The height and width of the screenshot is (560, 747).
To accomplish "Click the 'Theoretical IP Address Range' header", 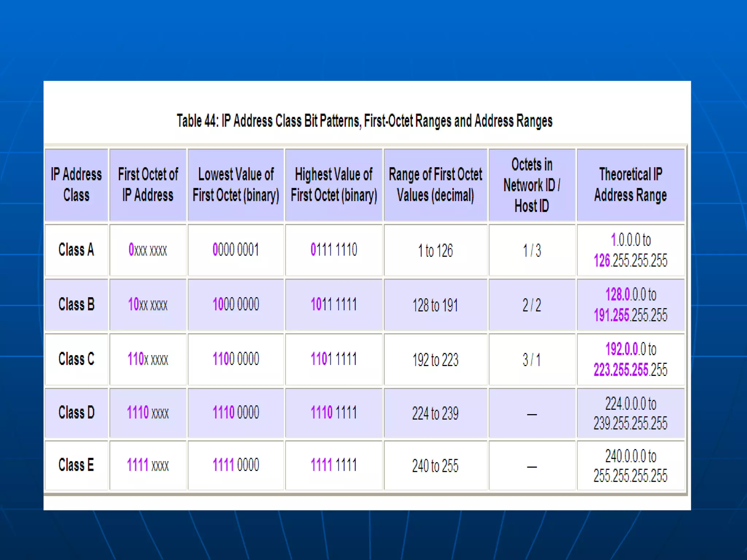I will point(630,184).
